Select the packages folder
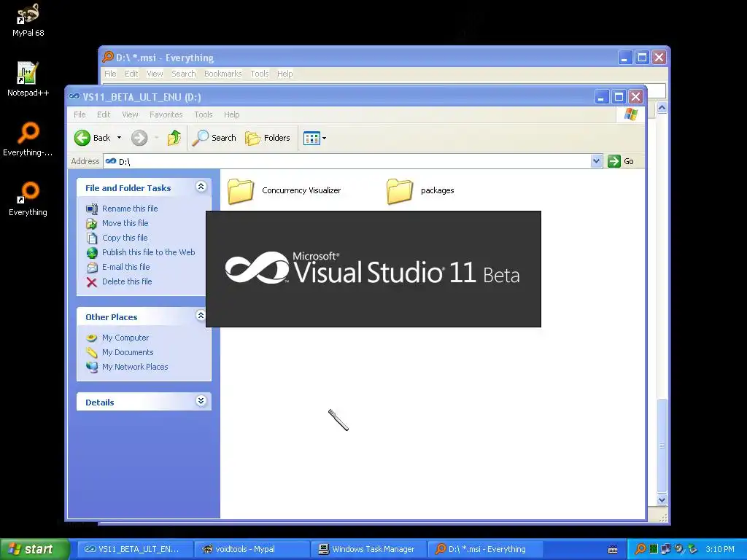The height and width of the screenshot is (560, 747). [x=420, y=190]
